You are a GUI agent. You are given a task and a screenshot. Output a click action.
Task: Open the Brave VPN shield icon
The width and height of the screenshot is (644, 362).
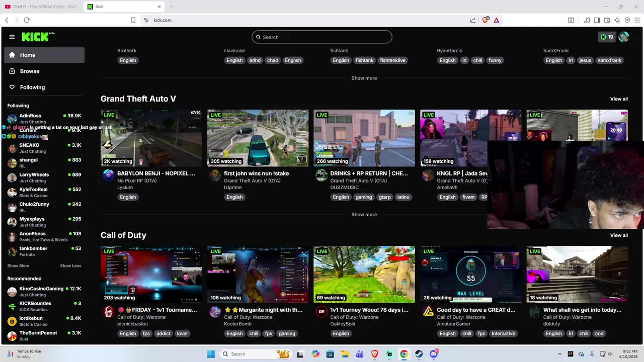[627, 20]
